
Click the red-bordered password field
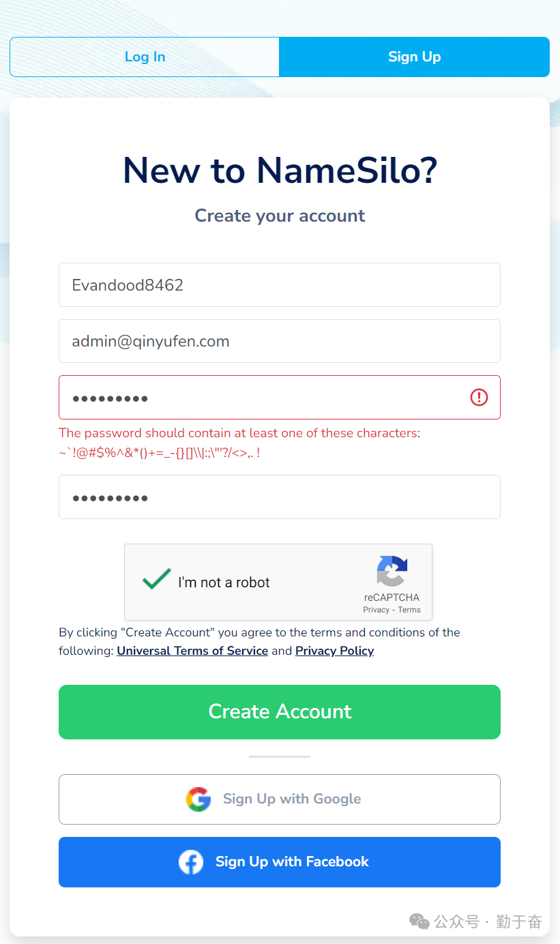click(280, 397)
